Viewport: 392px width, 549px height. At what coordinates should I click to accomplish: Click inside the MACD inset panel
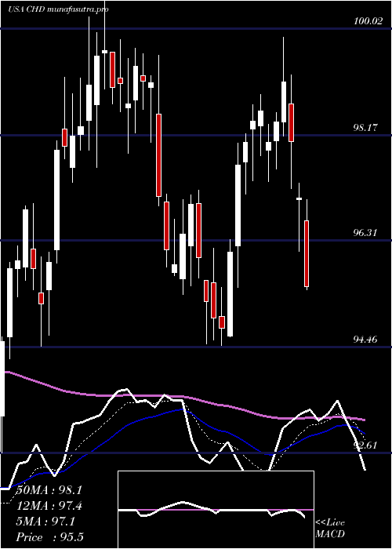tap(216, 510)
